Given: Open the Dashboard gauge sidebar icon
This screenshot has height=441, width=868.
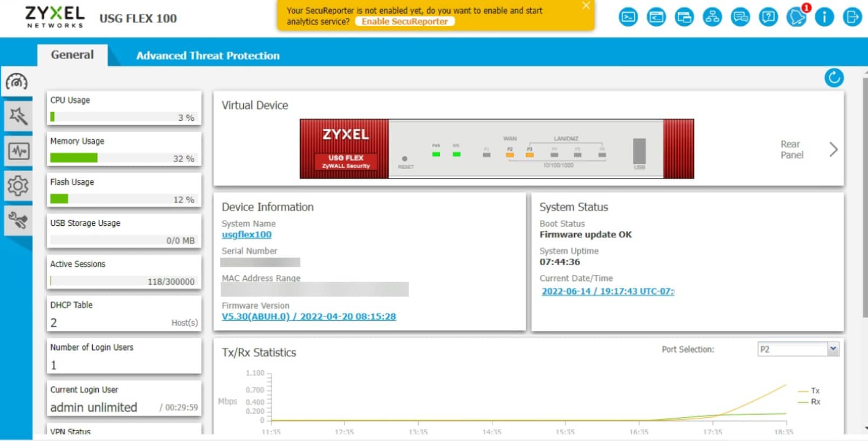Looking at the screenshot, I should coord(17,82).
